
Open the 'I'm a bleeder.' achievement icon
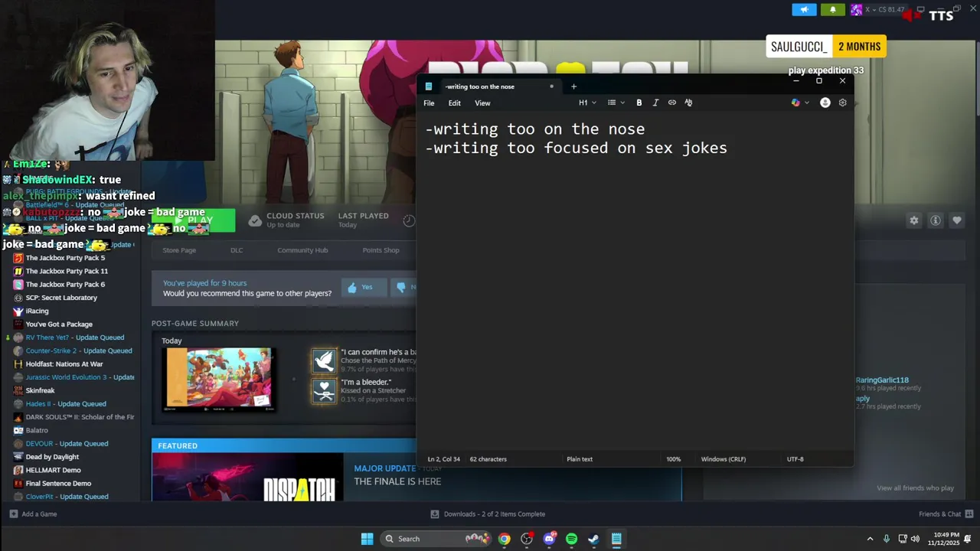tap(324, 390)
